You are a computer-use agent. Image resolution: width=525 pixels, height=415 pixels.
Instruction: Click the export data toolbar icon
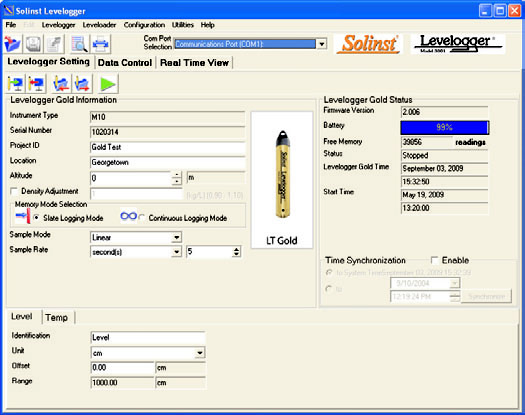55,44
